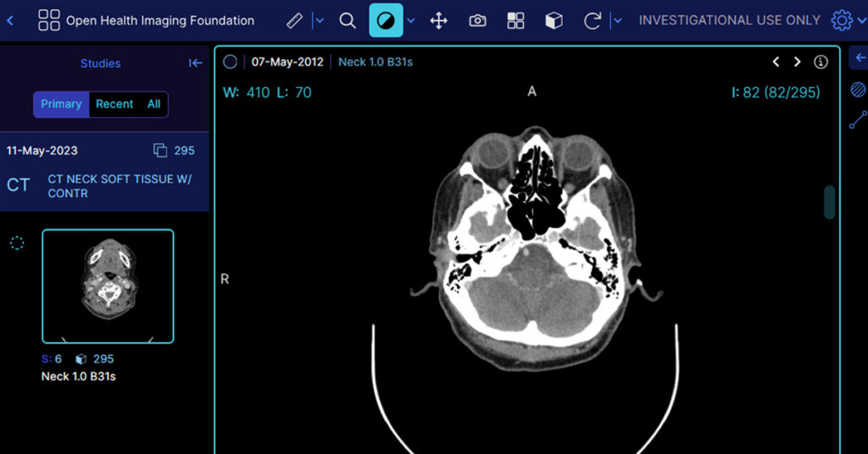The image size is (868, 454).
Task: Collapse the Studies side panel
Action: tap(195, 64)
